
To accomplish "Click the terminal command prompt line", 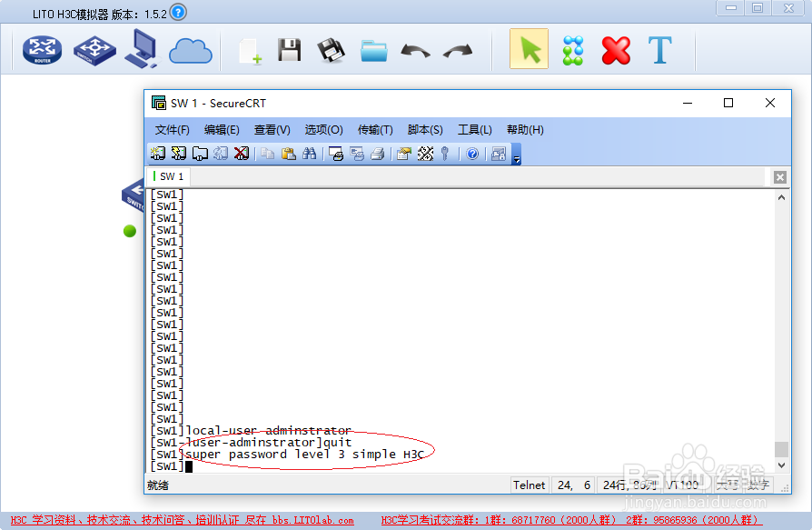I will [x=171, y=466].
